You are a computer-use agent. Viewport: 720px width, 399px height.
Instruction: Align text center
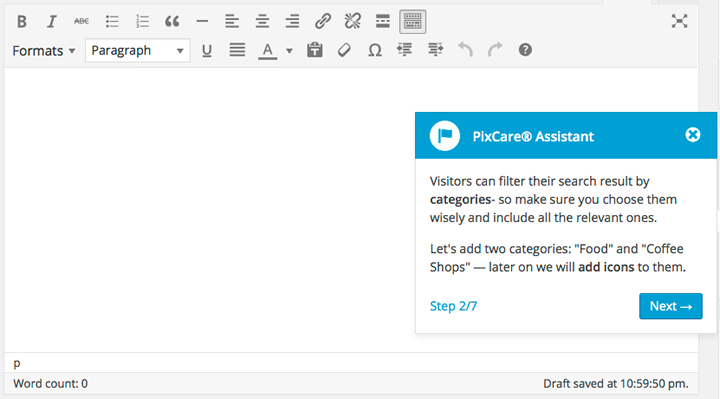pyautogui.click(x=262, y=21)
